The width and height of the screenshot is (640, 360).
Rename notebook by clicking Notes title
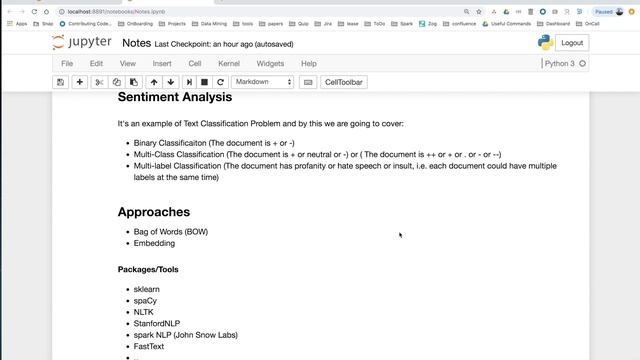[x=136, y=43]
